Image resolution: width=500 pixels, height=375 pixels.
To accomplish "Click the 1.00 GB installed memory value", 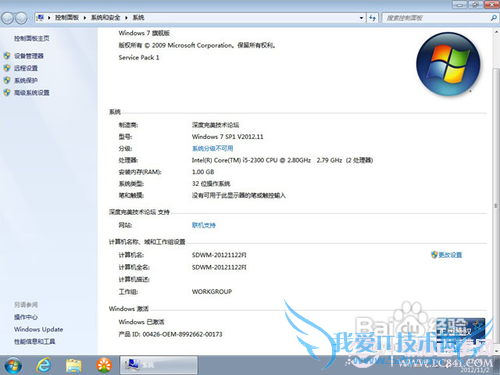I will (x=203, y=172).
